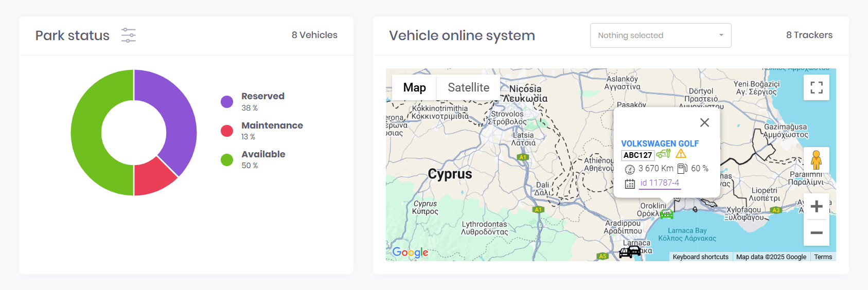The height and width of the screenshot is (290, 868).
Task: Switch to the Satellite map view
Action: click(x=468, y=87)
